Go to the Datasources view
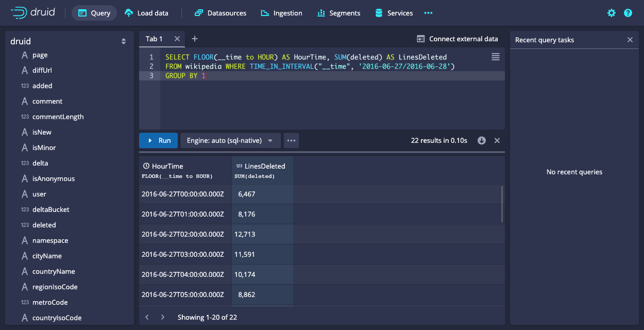 [x=221, y=13]
